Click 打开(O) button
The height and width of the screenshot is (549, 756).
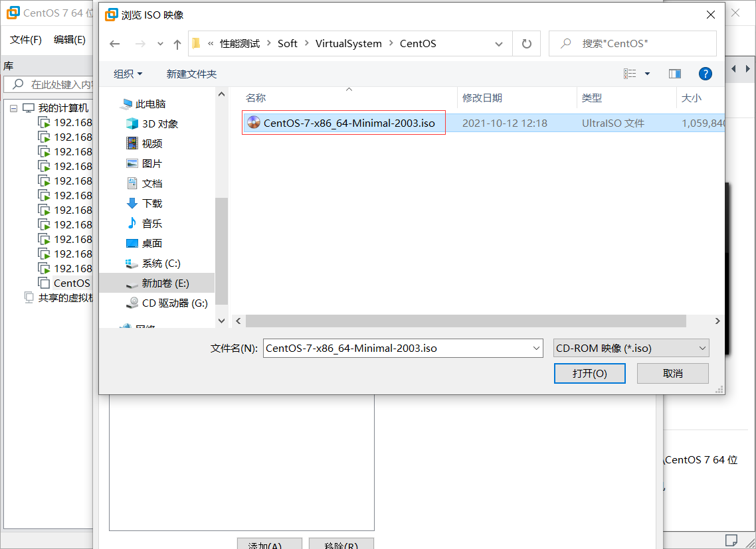[590, 374]
